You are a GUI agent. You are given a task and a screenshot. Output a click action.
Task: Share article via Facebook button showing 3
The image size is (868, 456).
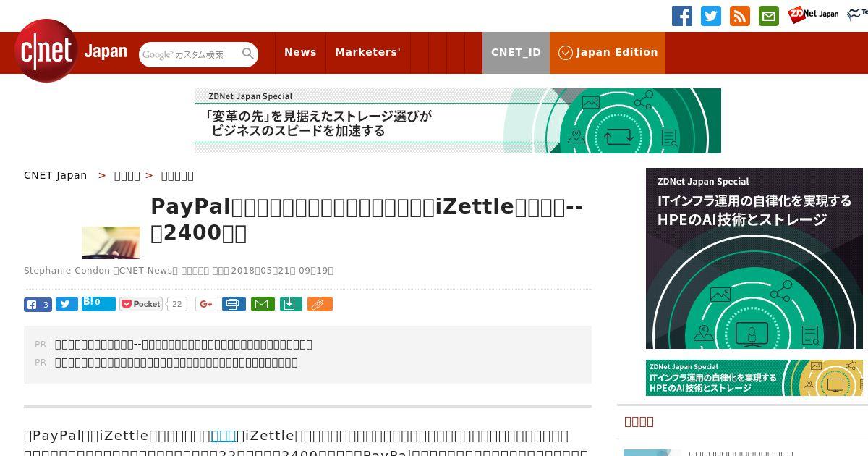pos(38,304)
